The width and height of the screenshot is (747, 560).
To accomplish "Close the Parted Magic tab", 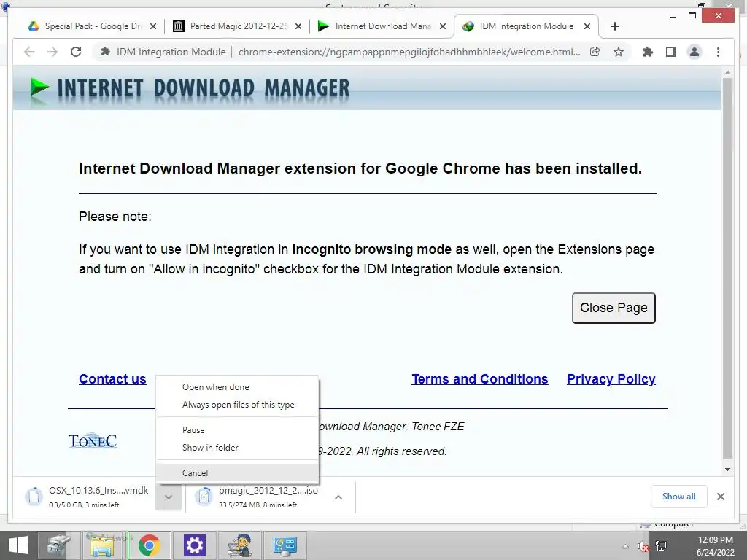I will pos(298,26).
